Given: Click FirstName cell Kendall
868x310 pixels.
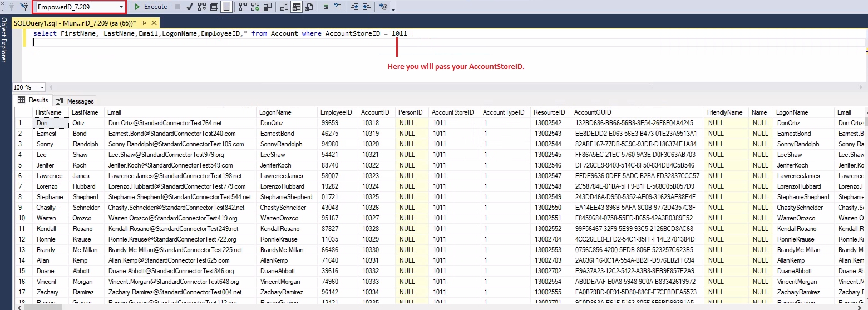Looking at the screenshot, I should 51,229.
